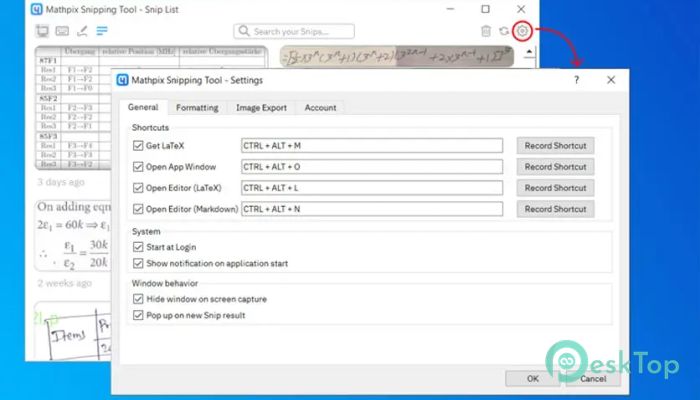The image size is (700, 400).
Task: Click the trash delete icon in Snip List
Action: 486,31
